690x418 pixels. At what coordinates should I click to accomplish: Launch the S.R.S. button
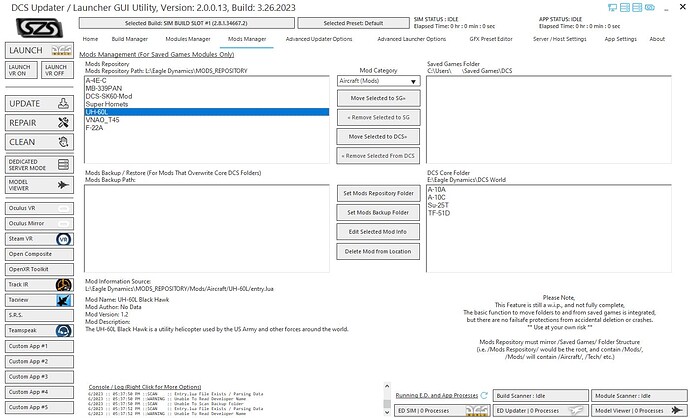pyautogui.click(x=39, y=315)
